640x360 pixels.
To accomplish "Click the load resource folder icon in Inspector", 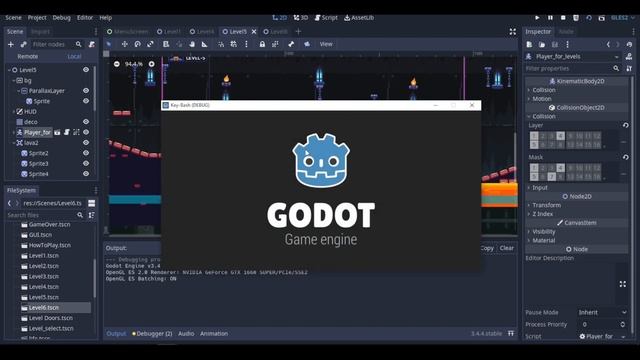I will [542, 44].
